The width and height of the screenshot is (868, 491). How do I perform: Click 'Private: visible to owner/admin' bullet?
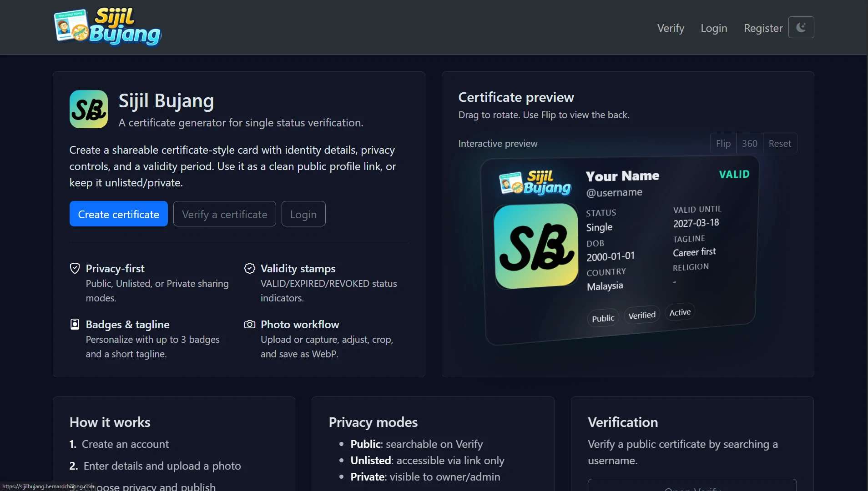click(x=425, y=476)
